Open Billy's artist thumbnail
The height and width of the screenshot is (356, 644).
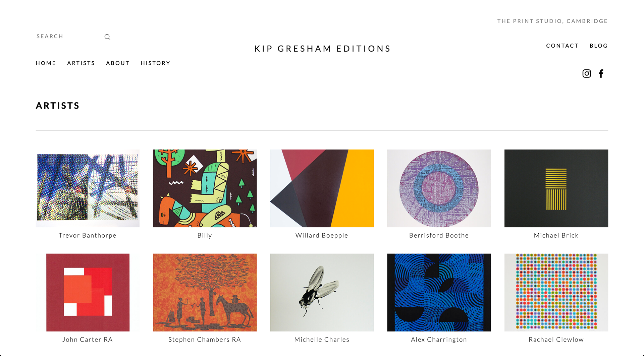205,188
